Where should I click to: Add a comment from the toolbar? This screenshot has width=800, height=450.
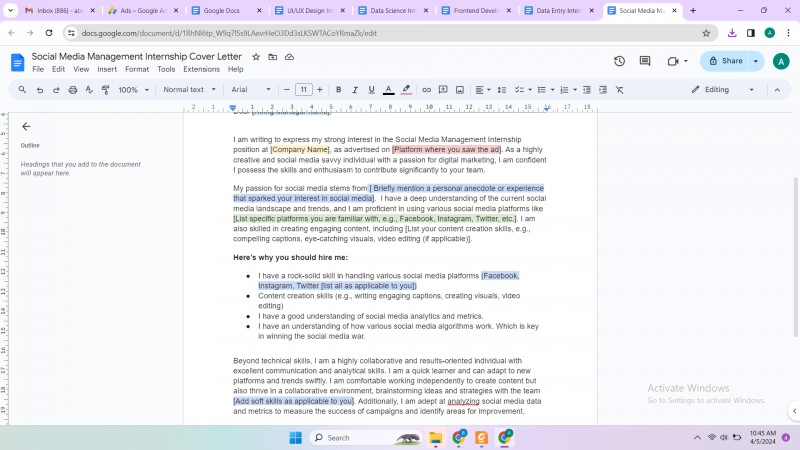click(x=443, y=90)
